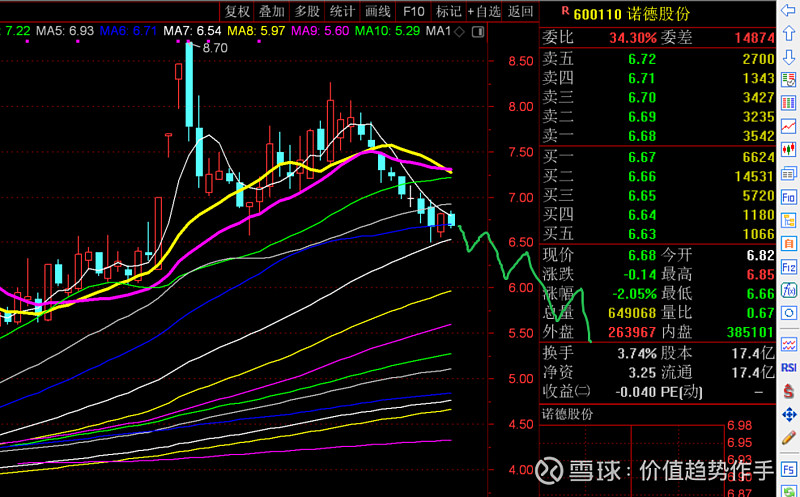Image resolution: width=800 pixels, height=497 pixels.
Task: Click the 8.50 price axis label
Action: (x=520, y=61)
